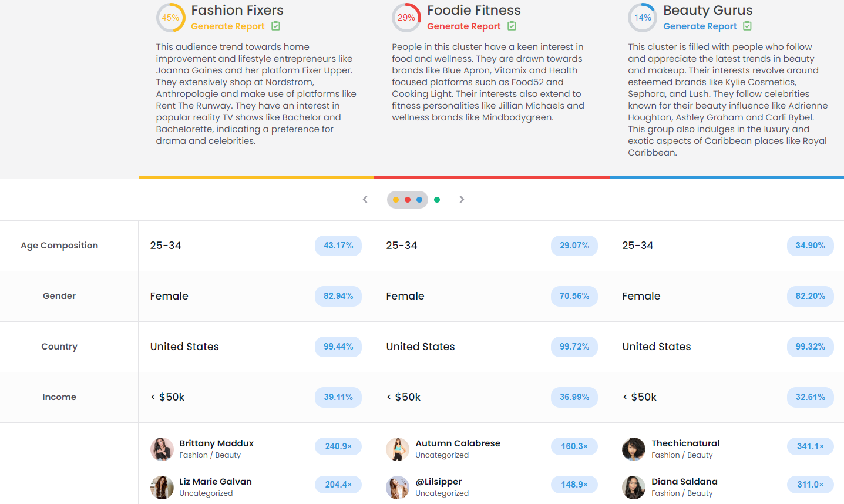Click the 311.0× affinity badge
The height and width of the screenshot is (504, 844).
coord(811,485)
